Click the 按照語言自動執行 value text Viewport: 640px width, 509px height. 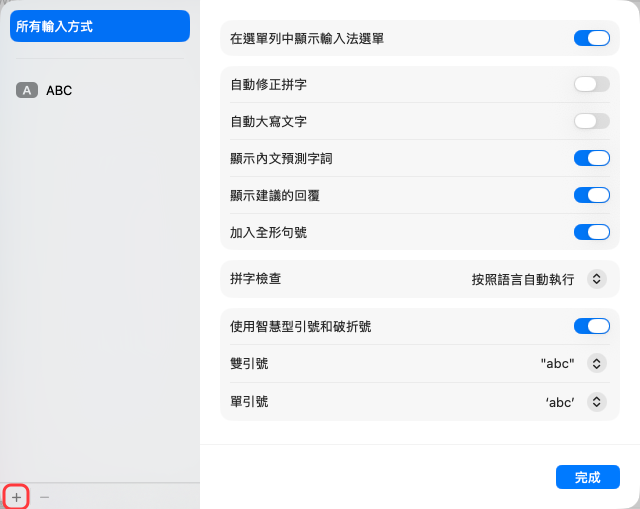click(x=523, y=279)
